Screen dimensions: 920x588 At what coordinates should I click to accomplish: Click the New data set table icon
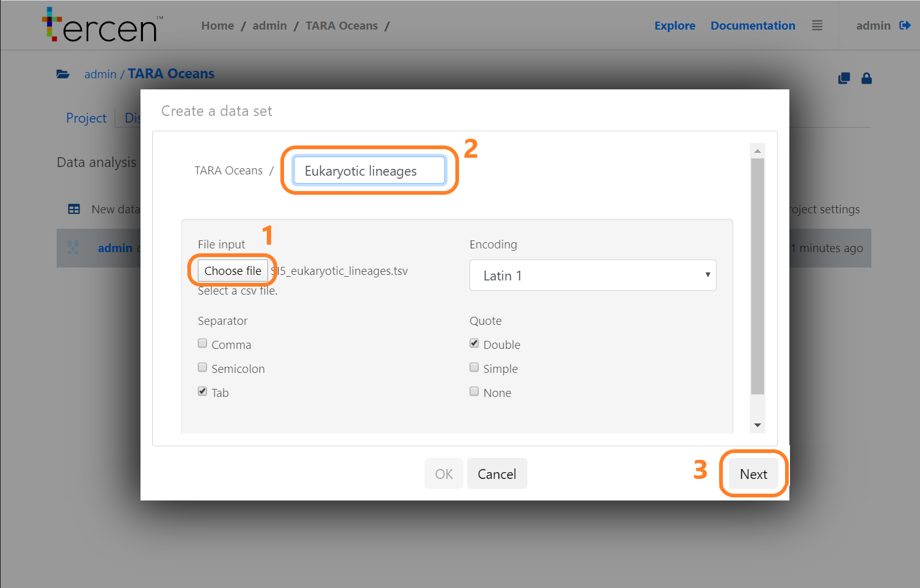pos(74,209)
